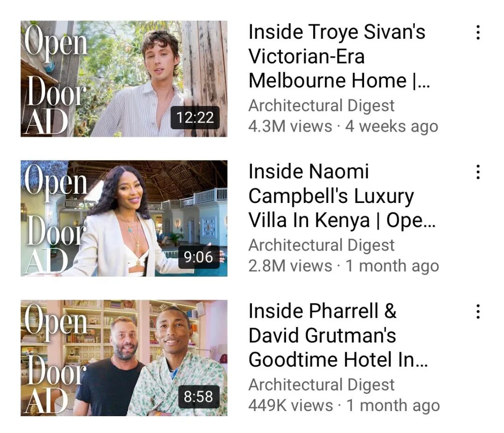This screenshot has width=504, height=433.
Task: Play the Troye Sivan Melbourne home thumbnail
Action: (124, 79)
